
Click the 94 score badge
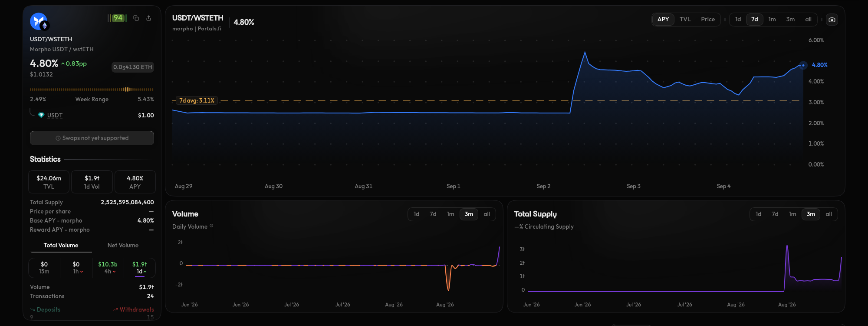(x=117, y=18)
